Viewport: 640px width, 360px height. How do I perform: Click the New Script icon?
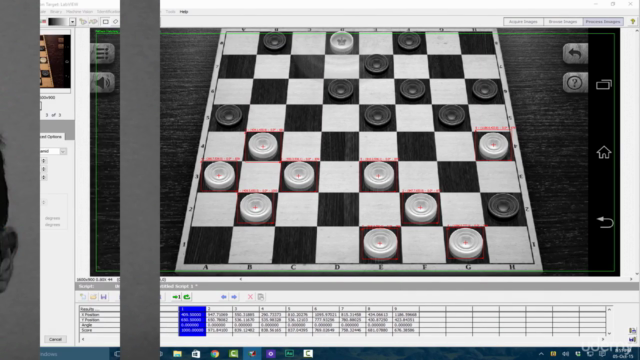83,297
